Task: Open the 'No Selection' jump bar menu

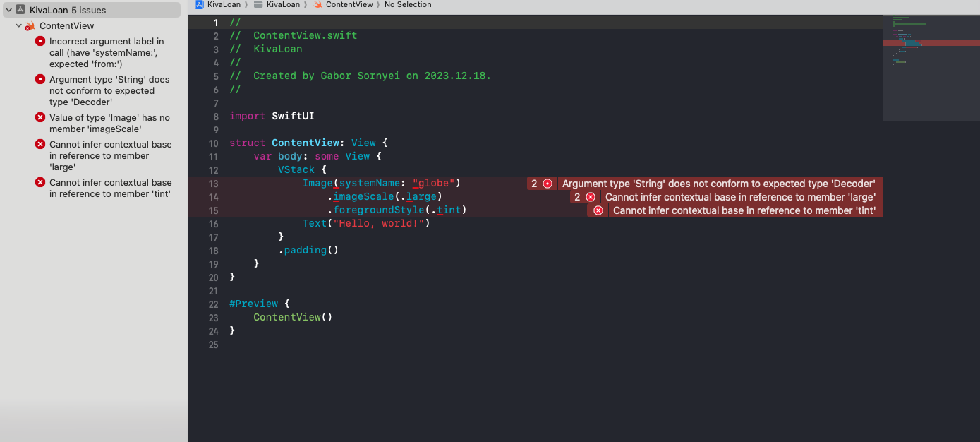Action: [408, 4]
